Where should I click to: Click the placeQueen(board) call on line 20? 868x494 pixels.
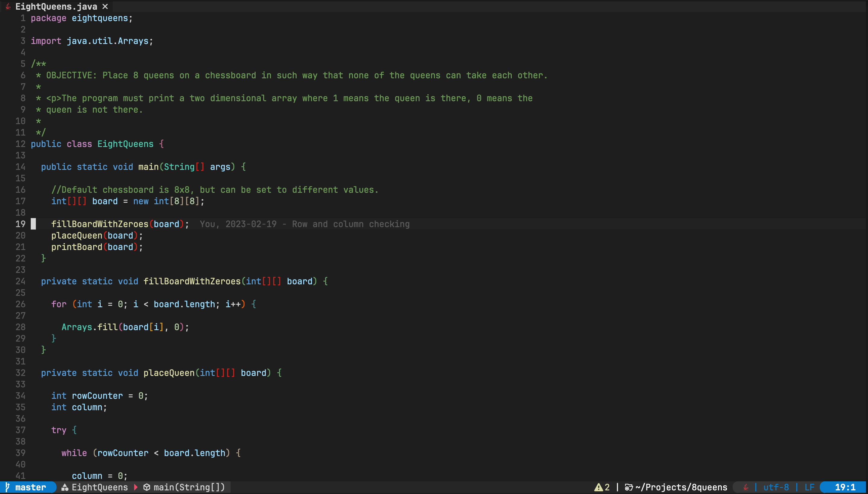97,236
